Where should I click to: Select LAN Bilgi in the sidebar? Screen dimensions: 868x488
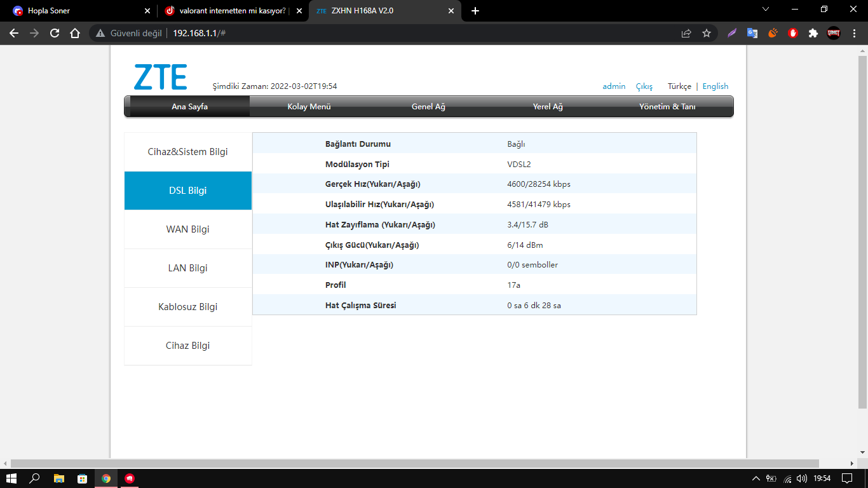pyautogui.click(x=188, y=268)
